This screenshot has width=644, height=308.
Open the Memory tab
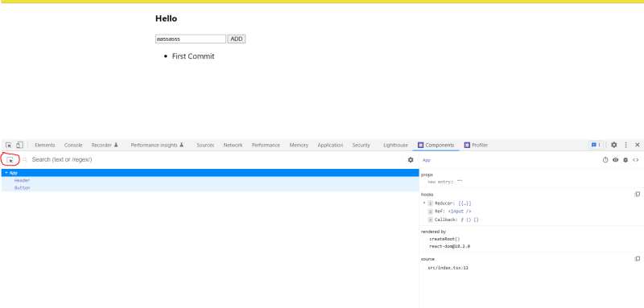point(299,146)
